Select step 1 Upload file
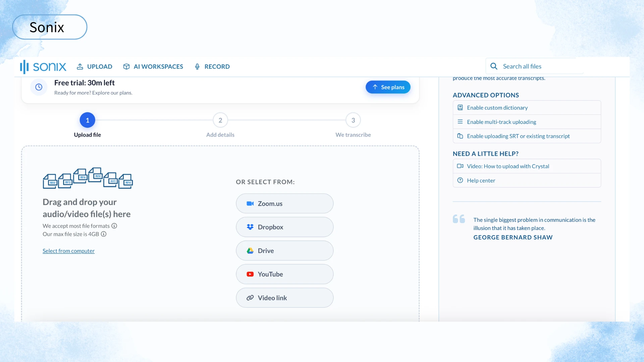The width and height of the screenshot is (644, 362). (x=88, y=120)
